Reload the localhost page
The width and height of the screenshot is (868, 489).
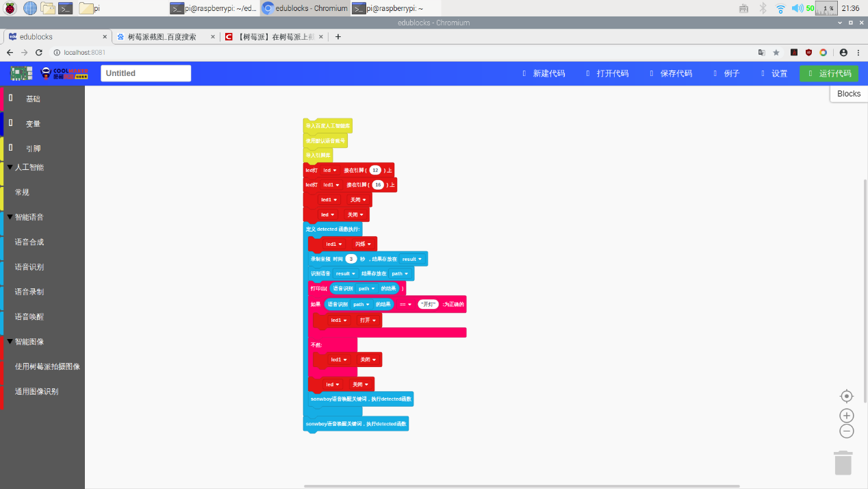(x=38, y=52)
